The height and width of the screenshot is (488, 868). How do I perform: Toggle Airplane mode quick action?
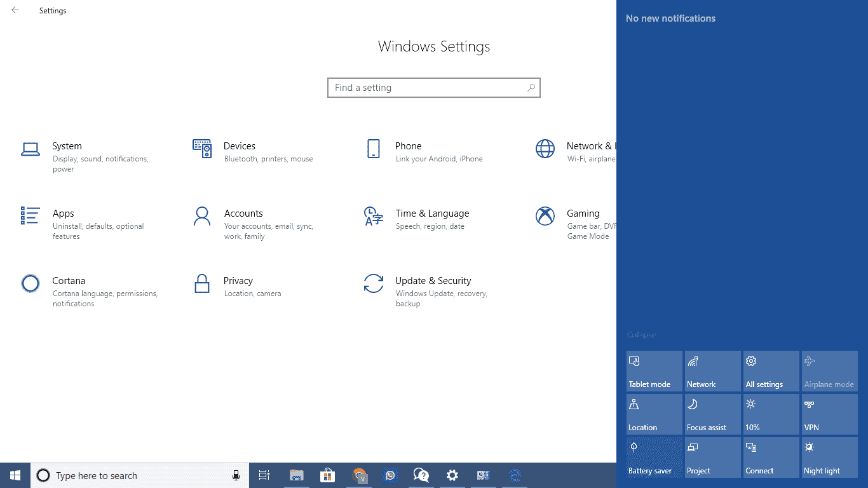pos(830,371)
